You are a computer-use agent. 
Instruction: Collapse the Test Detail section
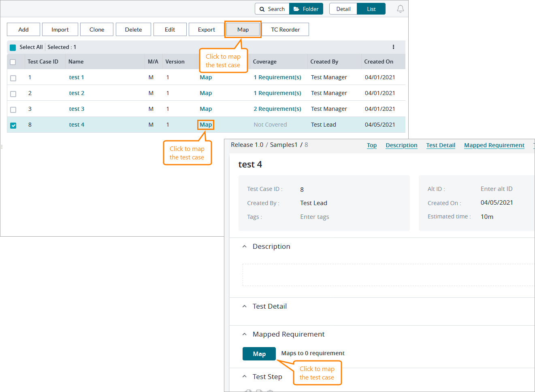point(244,306)
